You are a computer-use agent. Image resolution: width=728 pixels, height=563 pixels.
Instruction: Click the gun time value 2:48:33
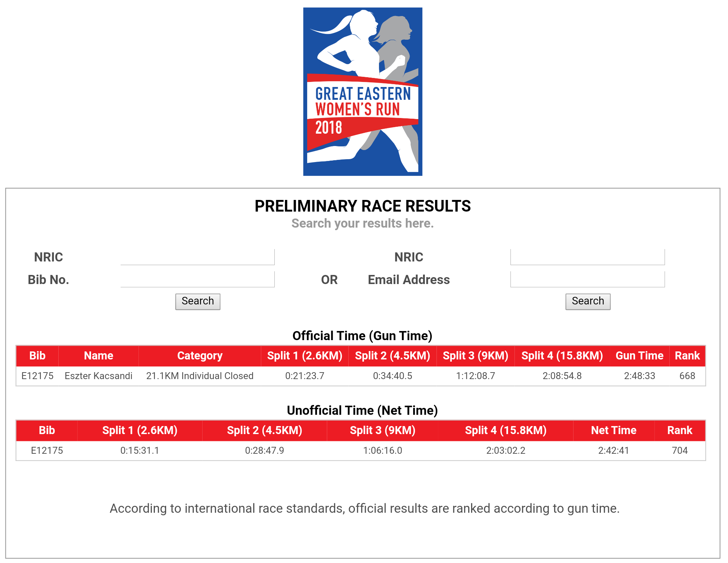[639, 376]
